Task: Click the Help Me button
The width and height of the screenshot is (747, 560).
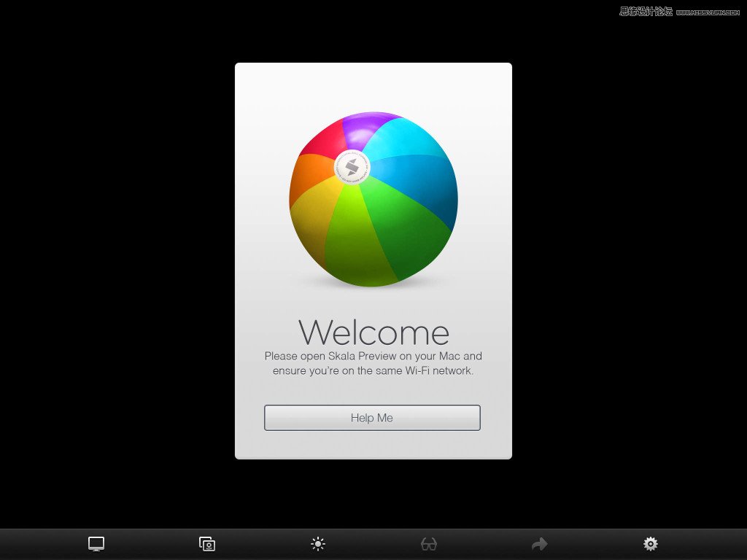Action: click(x=372, y=418)
